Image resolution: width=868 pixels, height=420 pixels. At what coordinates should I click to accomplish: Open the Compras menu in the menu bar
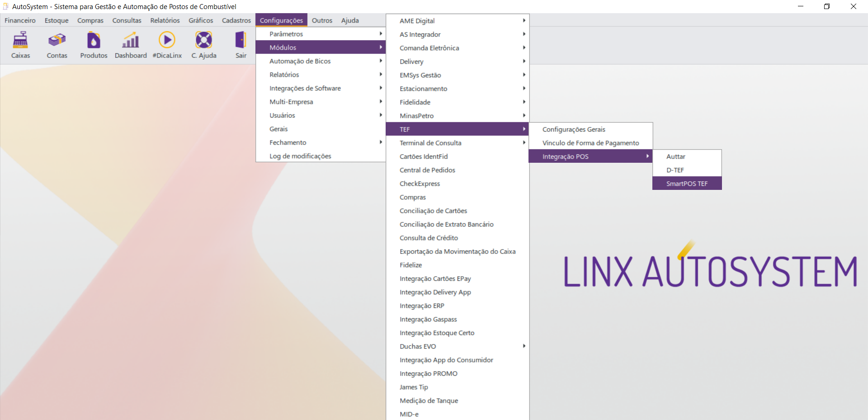pyautogui.click(x=90, y=20)
